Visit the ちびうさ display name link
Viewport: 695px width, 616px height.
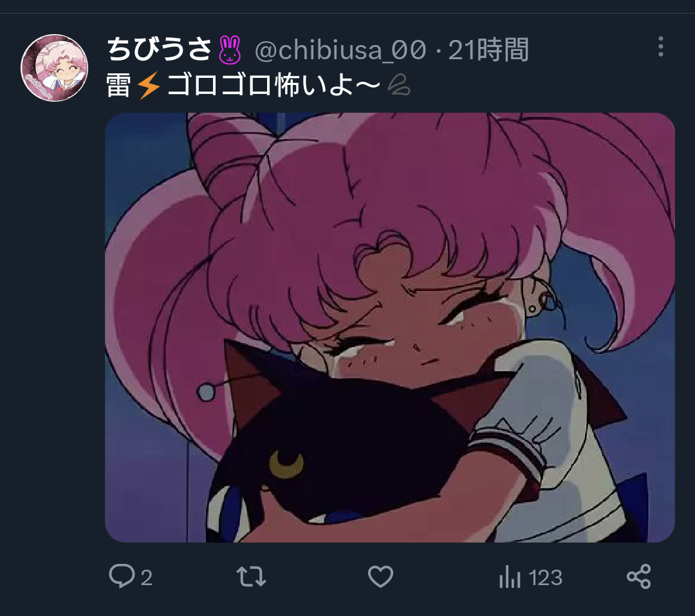159,49
